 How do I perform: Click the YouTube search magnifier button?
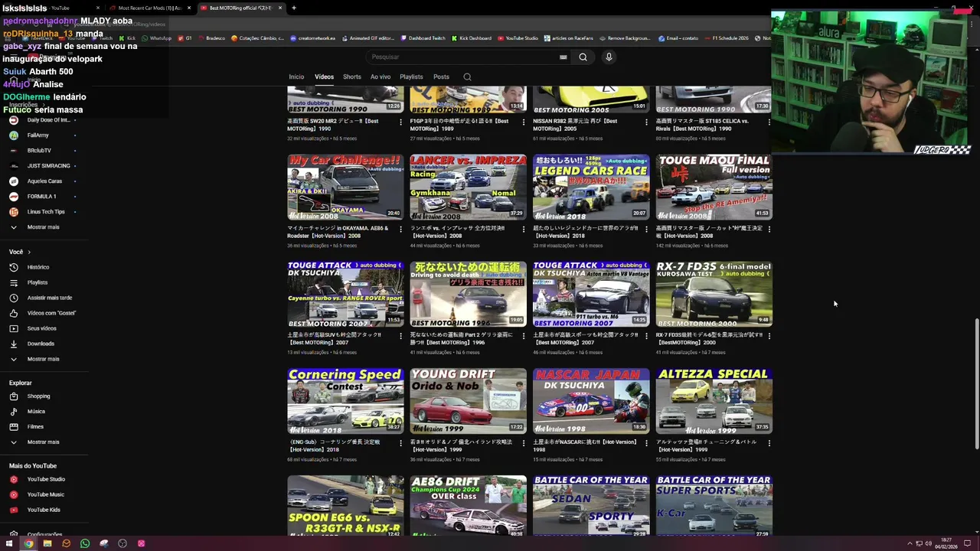(x=583, y=57)
